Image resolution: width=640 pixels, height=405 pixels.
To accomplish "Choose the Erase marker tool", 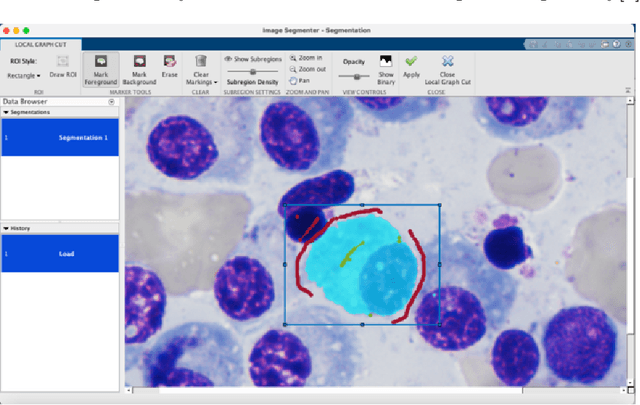I will click(x=169, y=67).
